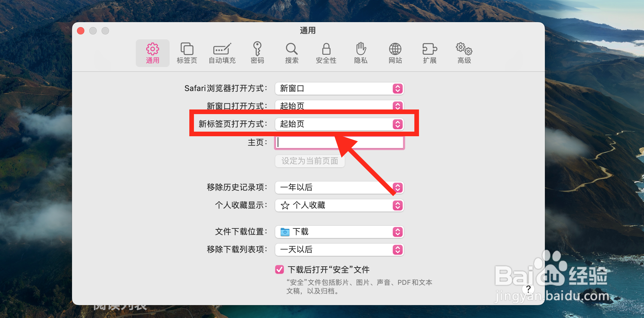Open the 密码 key icon pane
This screenshot has height=318, width=644.
[257, 53]
